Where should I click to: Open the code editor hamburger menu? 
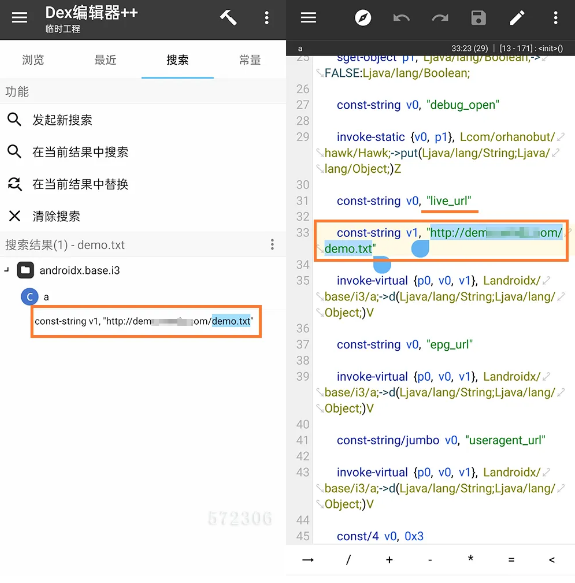click(308, 17)
